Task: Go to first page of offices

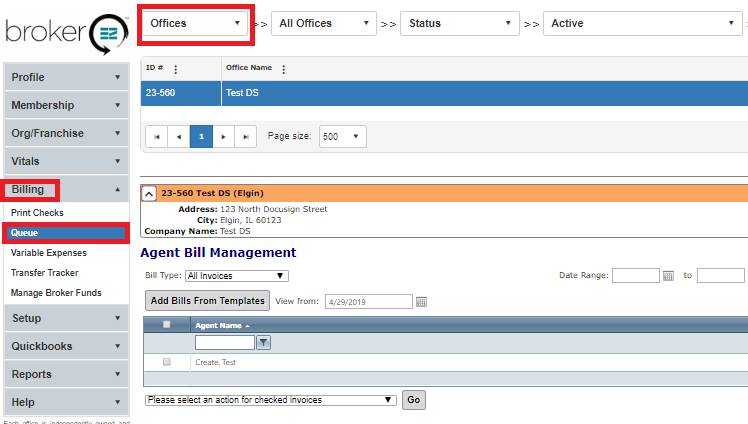Action: [157, 136]
